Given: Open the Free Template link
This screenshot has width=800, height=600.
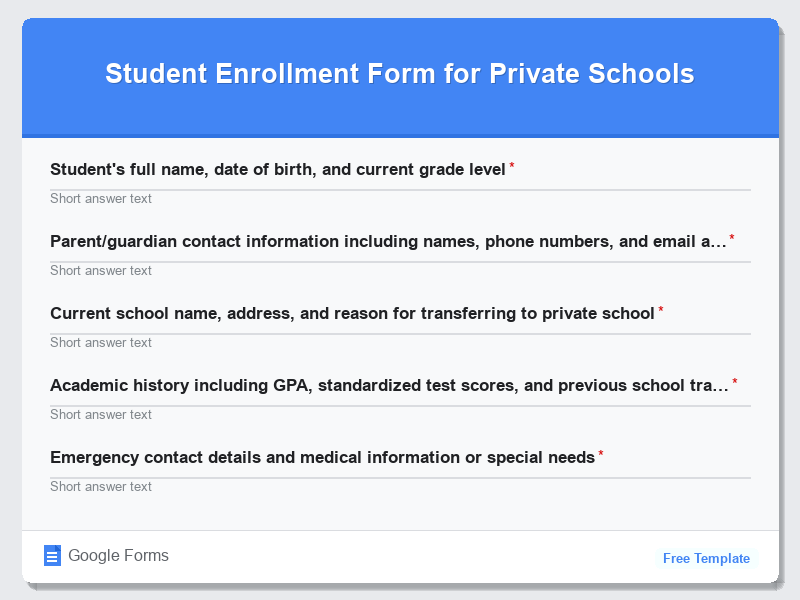Looking at the screenshot, I should (706, 558).
